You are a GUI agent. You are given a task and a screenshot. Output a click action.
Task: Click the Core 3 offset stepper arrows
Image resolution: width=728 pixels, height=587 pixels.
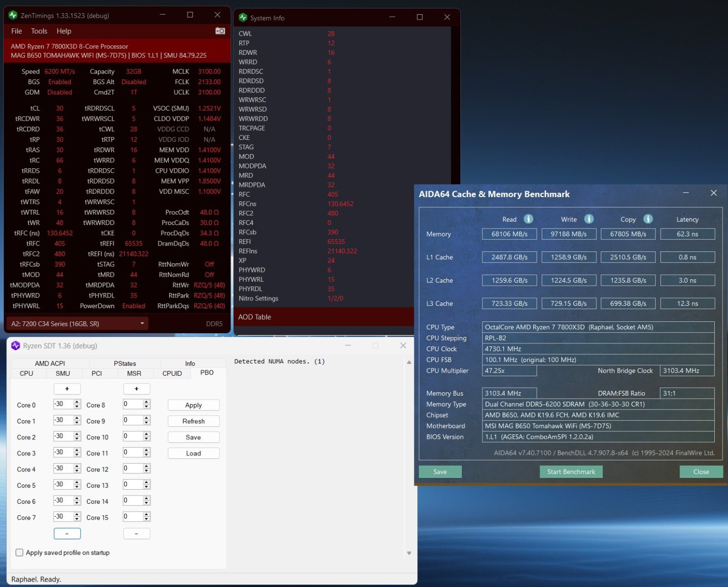77,453
